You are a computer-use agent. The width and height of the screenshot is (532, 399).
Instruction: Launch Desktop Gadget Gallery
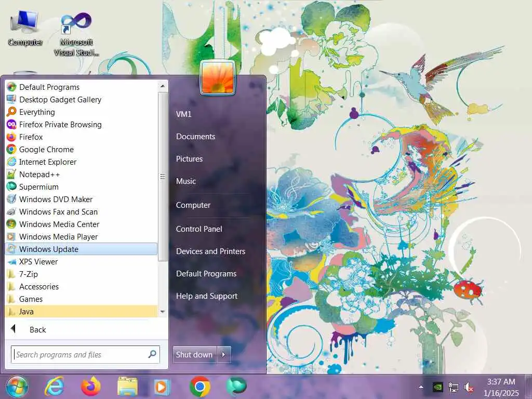click(81, 100)
